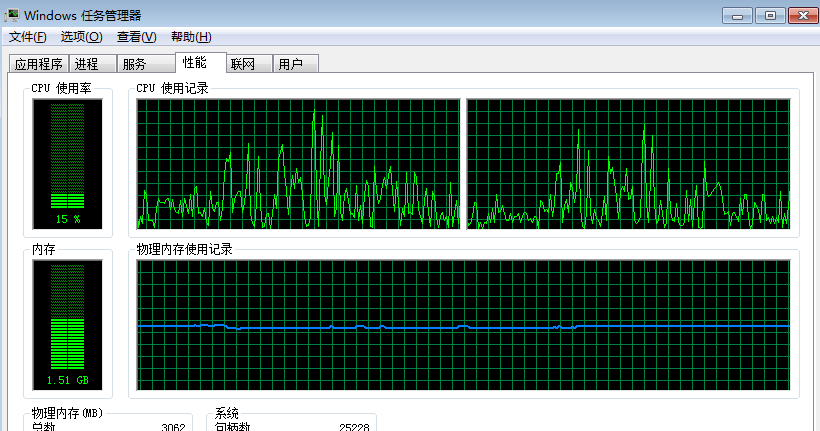Close the Task Manager window
This screenshot has height=431, width=820.
tap(803, 16)
